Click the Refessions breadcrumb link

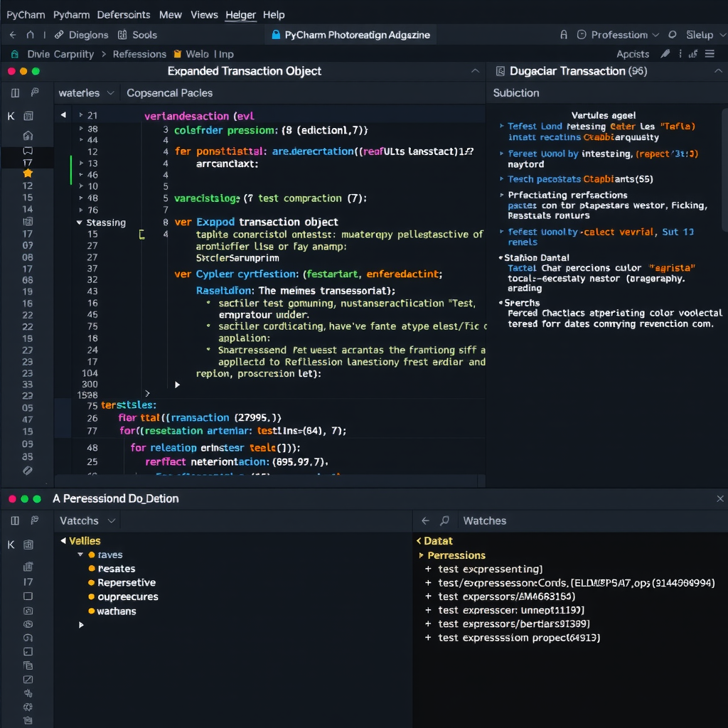139,53
